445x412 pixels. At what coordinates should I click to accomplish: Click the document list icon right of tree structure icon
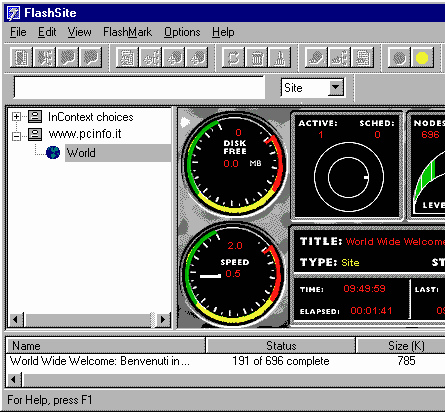pyautogui.click(x=362, y=58)
